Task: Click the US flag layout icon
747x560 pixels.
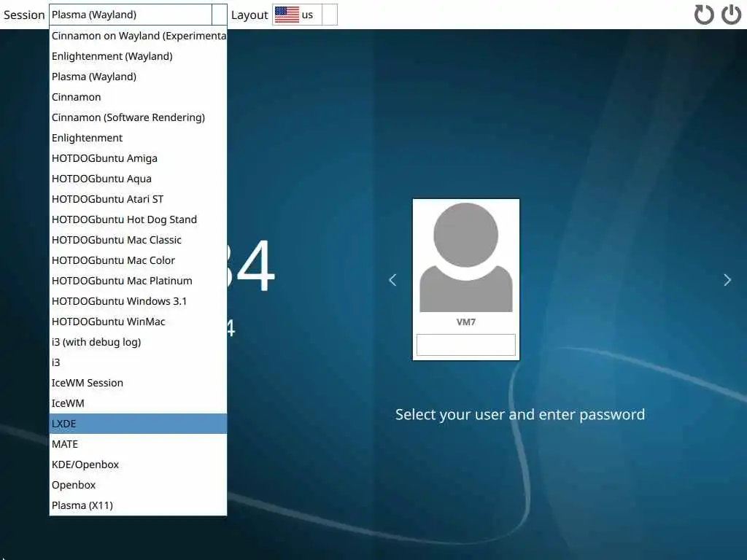Action: (x=287, y=15)
